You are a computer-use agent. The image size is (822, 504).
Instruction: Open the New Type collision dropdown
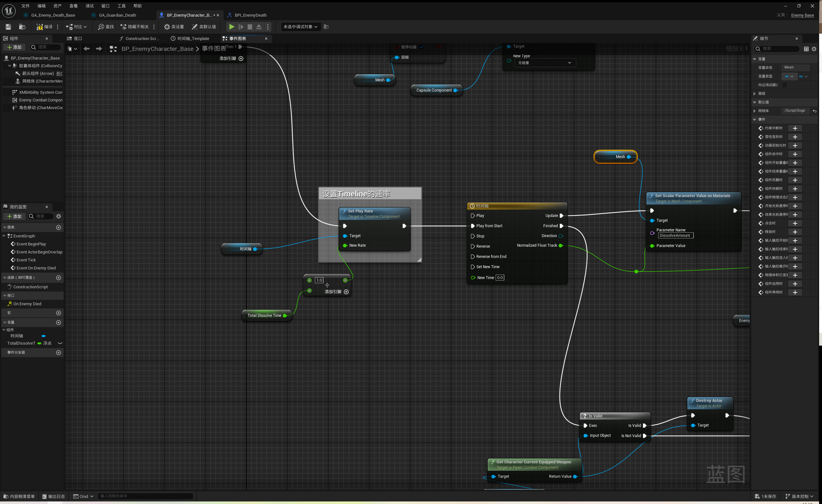pos(545,63)
